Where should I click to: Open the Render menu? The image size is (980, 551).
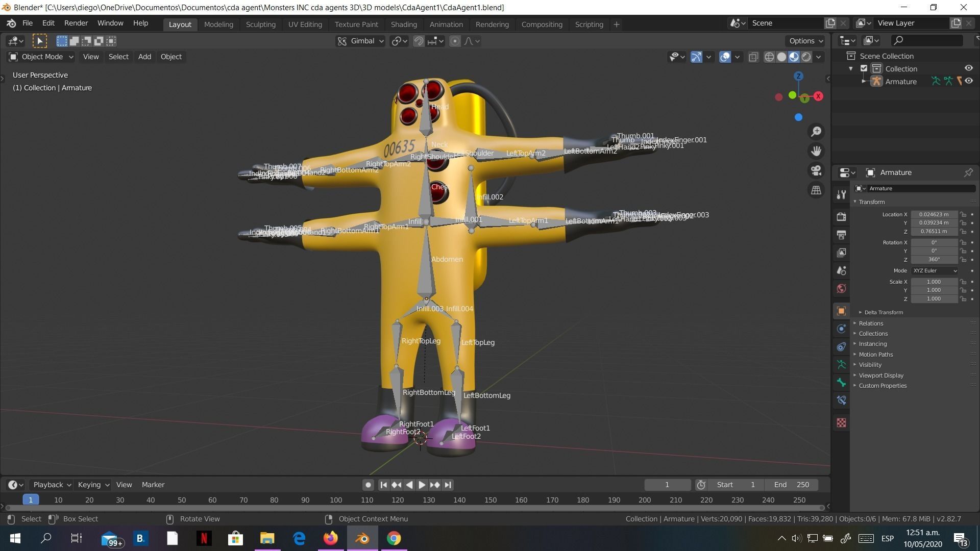76,23
